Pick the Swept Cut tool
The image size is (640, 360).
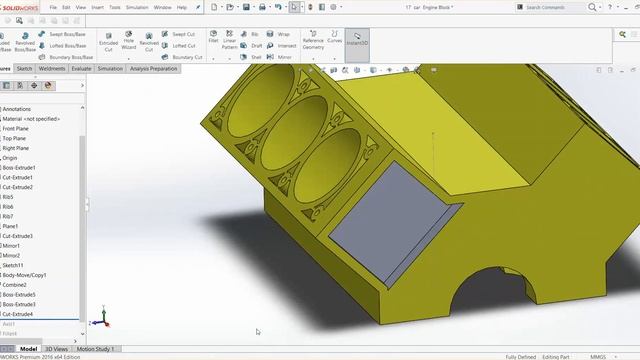tap(178, 34)
